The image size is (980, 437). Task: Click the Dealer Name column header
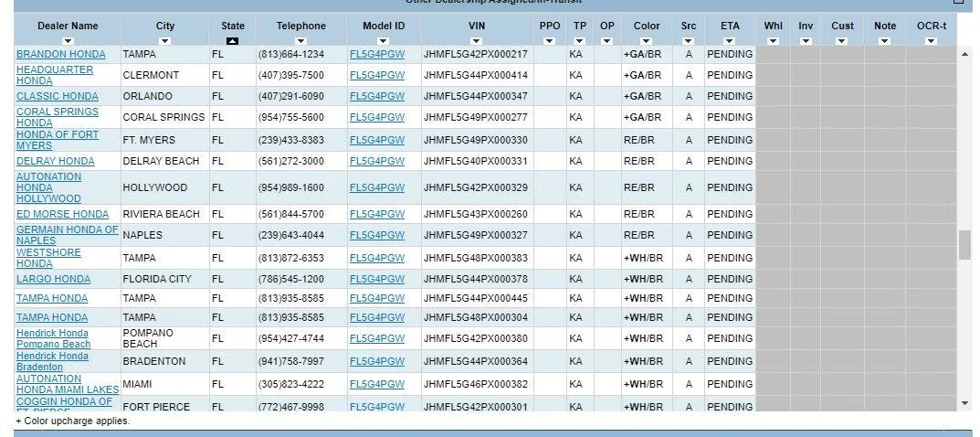68,26
